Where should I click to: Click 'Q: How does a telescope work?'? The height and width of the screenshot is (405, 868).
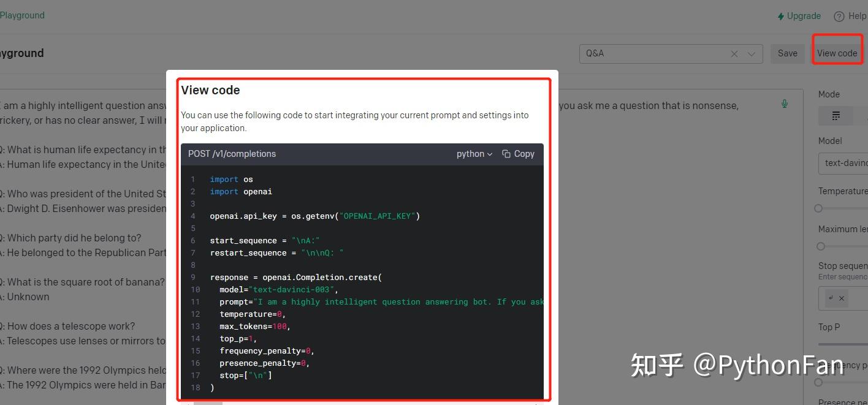pyautogui.click(x=67, y=326)
